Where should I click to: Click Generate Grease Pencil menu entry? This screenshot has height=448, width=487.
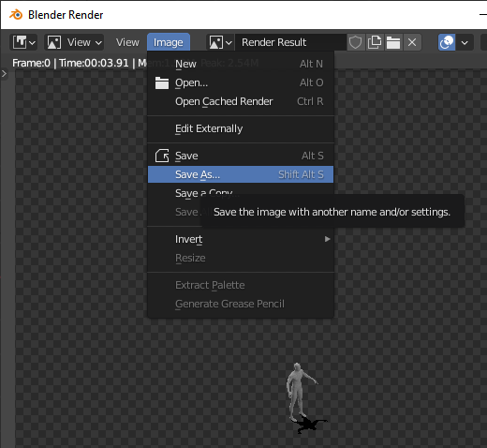(241, 304)
